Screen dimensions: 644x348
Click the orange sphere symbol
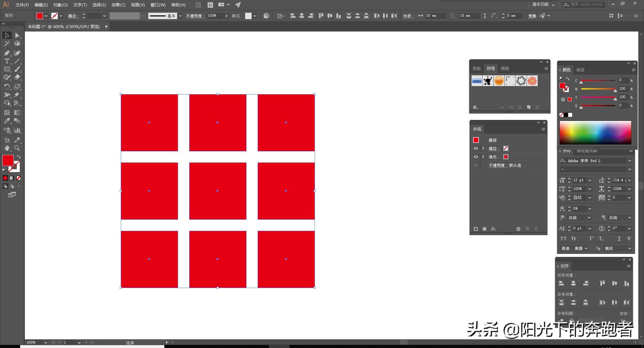(499, 81)
